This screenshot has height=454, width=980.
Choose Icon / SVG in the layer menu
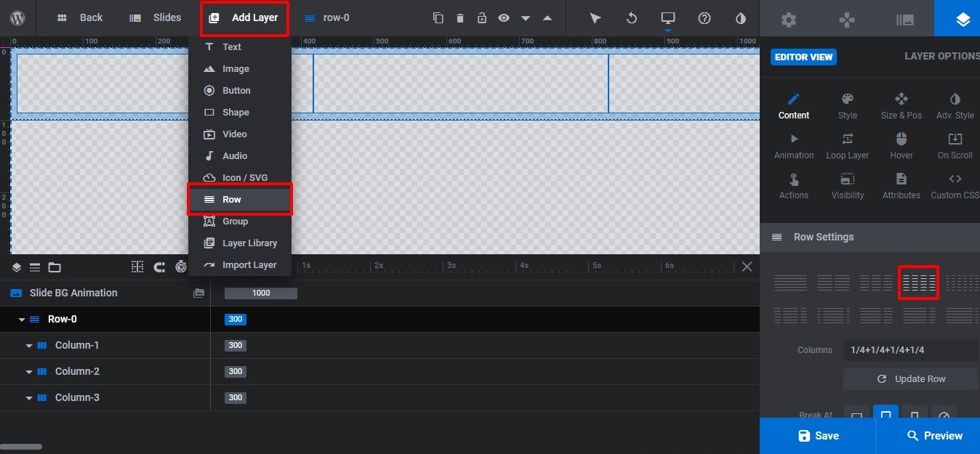point(240,177)
